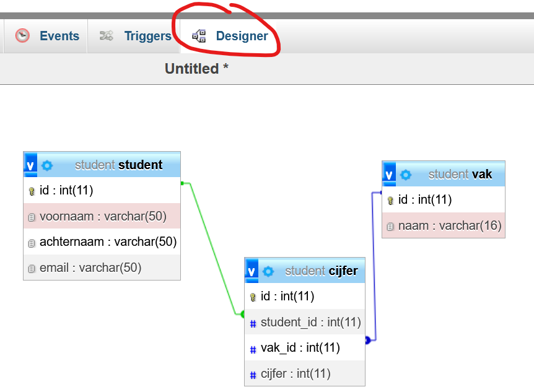
Task: Select the email column row
Action: (90, 268)
